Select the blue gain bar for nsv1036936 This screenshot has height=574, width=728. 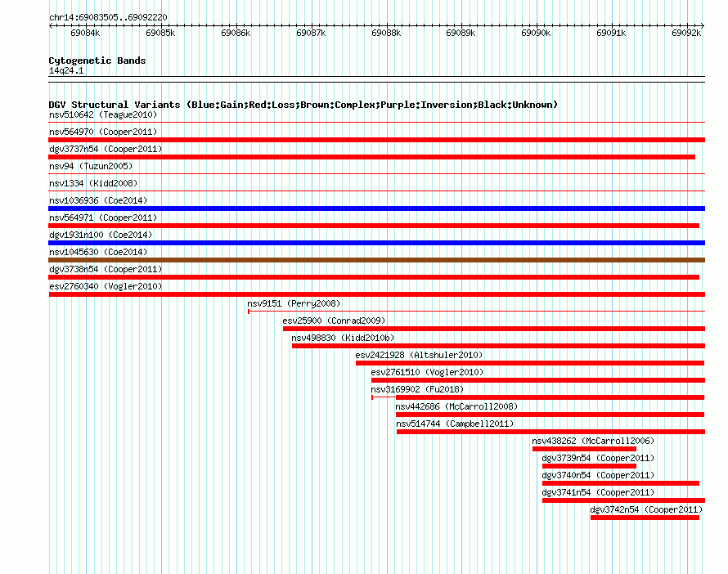[376, 209]
